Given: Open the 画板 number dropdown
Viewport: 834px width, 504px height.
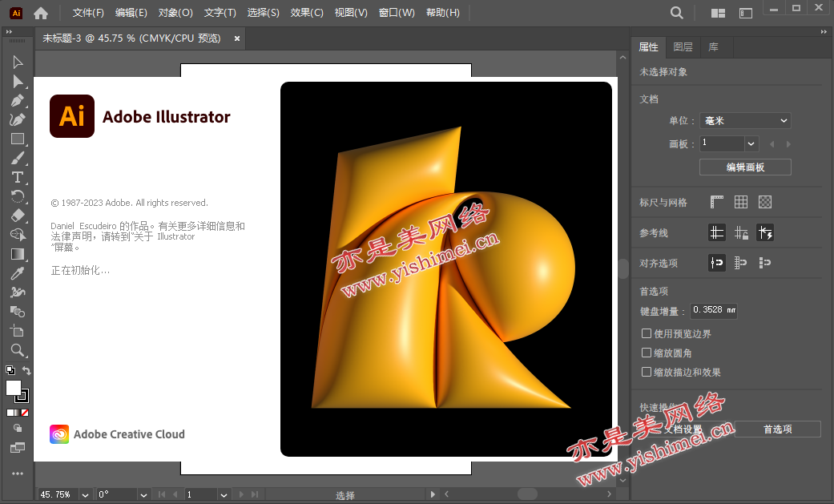Looking at the screenshot, I should [751, 143].
